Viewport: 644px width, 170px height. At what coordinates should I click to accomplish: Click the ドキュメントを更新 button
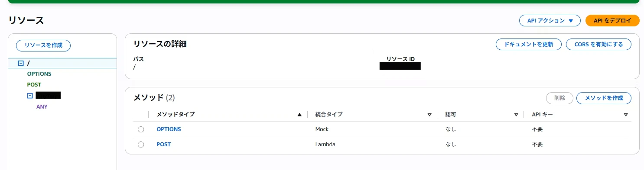[529, 44]
